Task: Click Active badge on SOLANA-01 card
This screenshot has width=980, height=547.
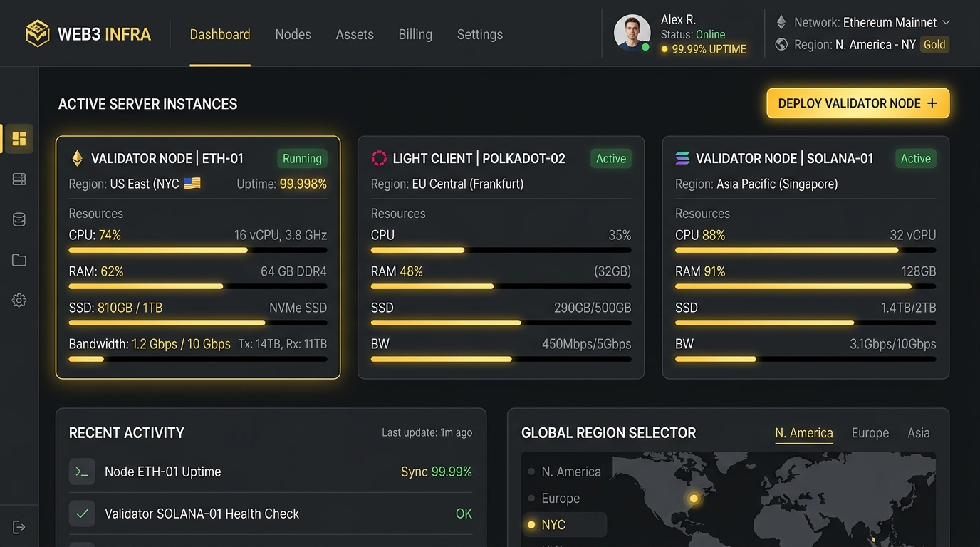Action: pyautogui.click(x=916, y=158)
